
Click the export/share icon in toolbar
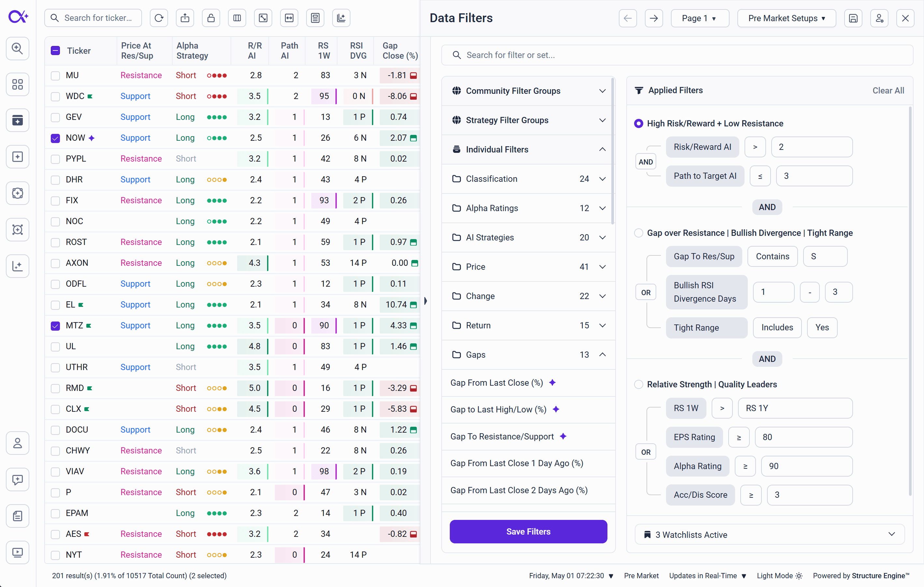[x=185, y=18]
